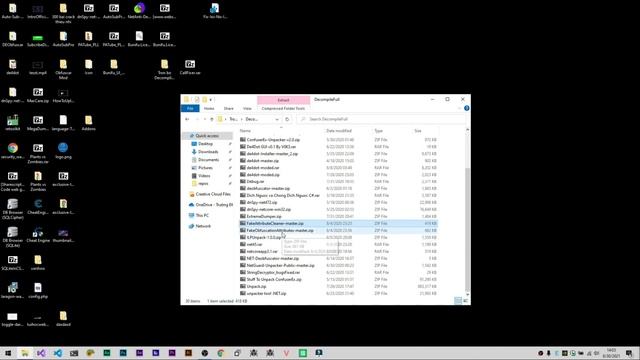Viewport: 640px width, 360px height.
Task: Select Addons folder on desktop
Action: coord(89,123)
